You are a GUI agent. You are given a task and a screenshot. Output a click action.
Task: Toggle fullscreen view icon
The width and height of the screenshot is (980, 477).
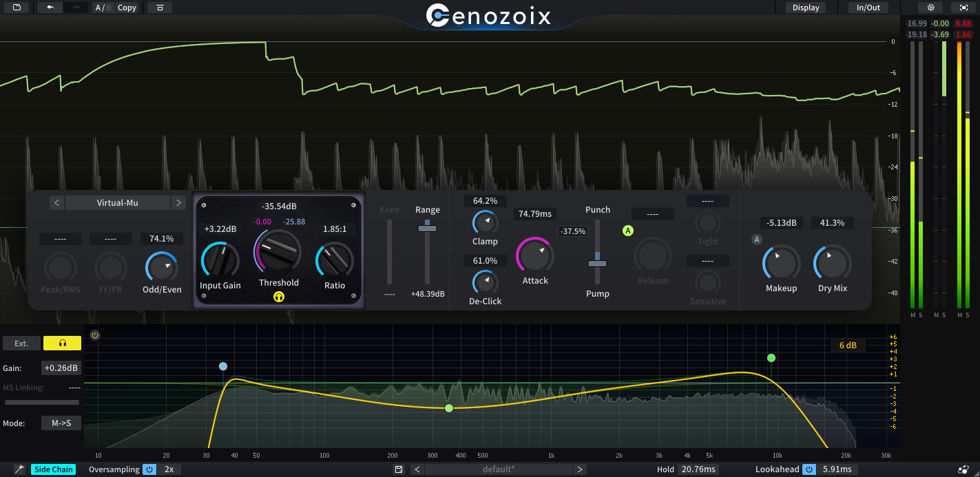[963, 8]
